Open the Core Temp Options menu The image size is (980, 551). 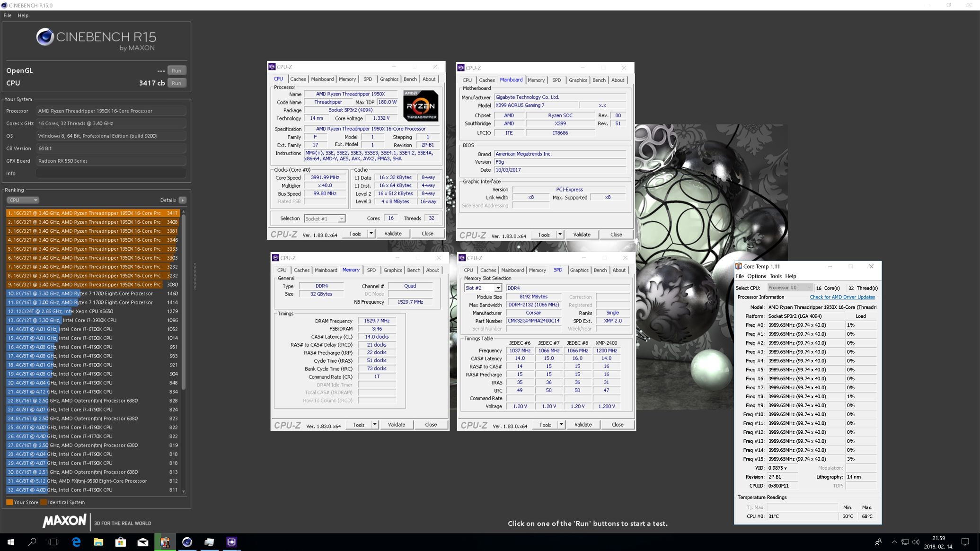click(x=756, y=276)
